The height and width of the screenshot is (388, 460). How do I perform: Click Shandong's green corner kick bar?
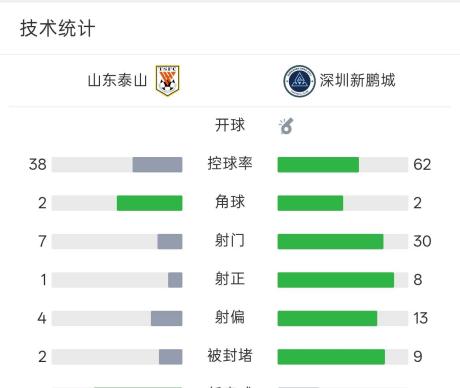point(150,203)
